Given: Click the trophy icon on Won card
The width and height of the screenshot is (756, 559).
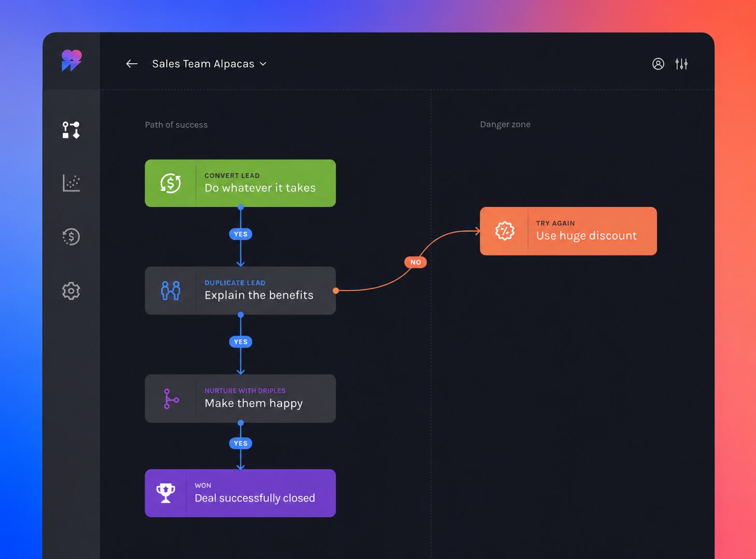Looking at the screenshot, I should point(166,493).
